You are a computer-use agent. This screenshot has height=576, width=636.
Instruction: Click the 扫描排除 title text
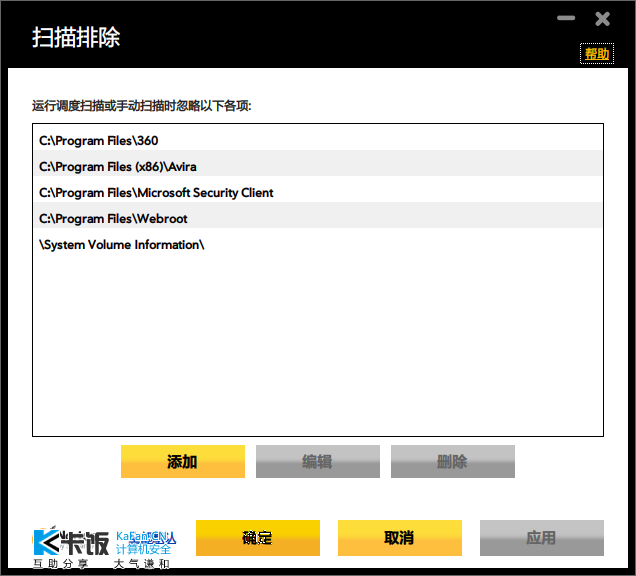coord(76,37)
